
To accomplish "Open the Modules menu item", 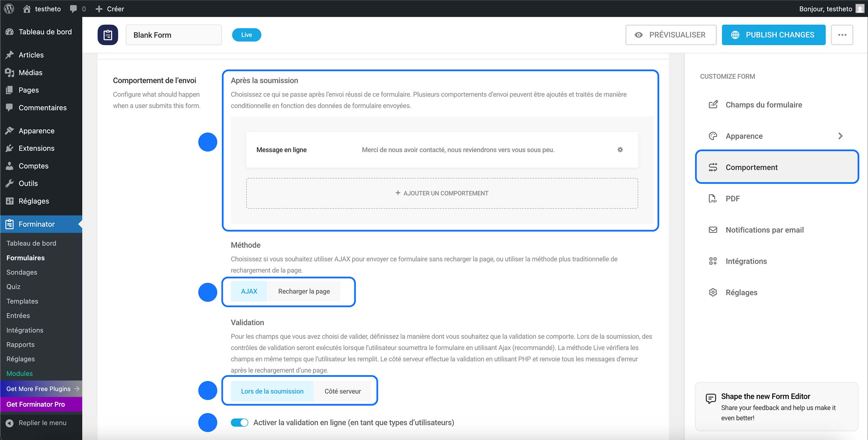I will [19, 373].
